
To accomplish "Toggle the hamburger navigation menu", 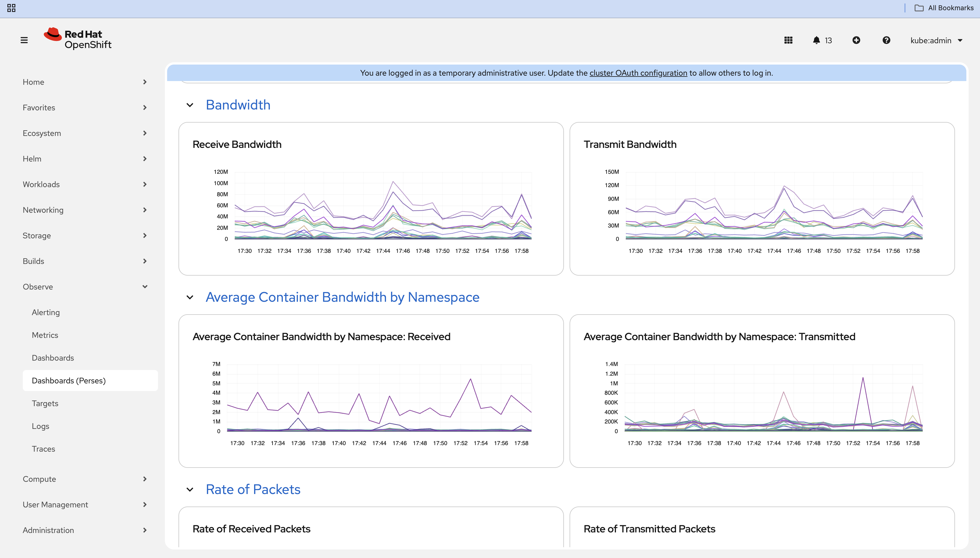I will pyautogui.click(x=24, y=40).
